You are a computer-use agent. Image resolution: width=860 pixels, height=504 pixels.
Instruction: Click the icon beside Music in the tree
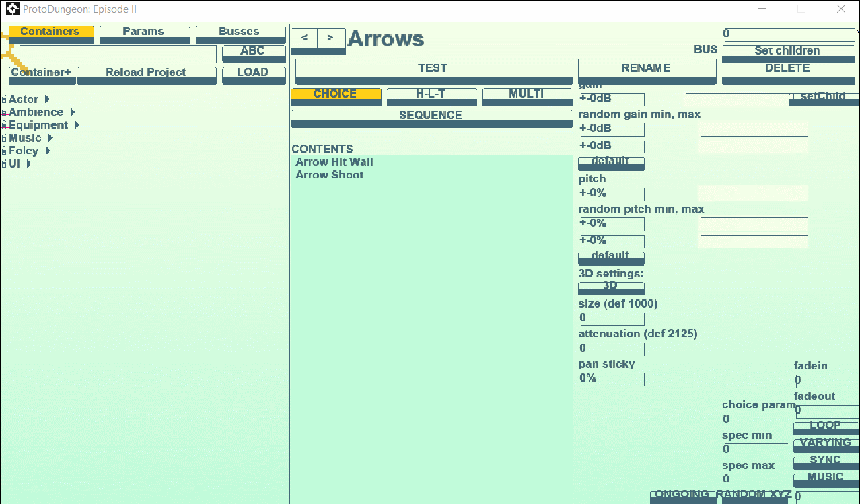click(3, 139)
